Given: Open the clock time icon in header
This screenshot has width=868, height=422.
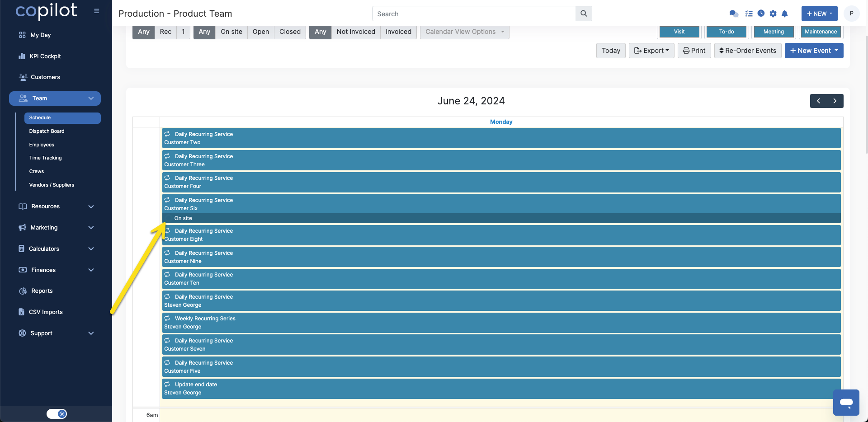Looking at the screenshot, I should [x=761, y=14].
